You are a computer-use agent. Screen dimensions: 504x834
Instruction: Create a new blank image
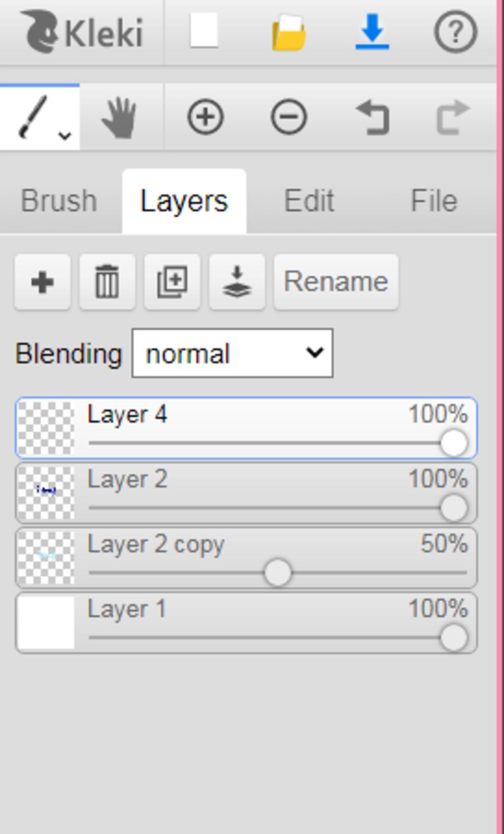(204, 31)
